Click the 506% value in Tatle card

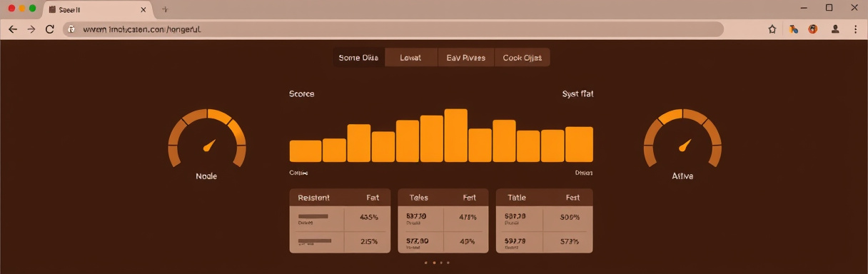coord(570,218)
